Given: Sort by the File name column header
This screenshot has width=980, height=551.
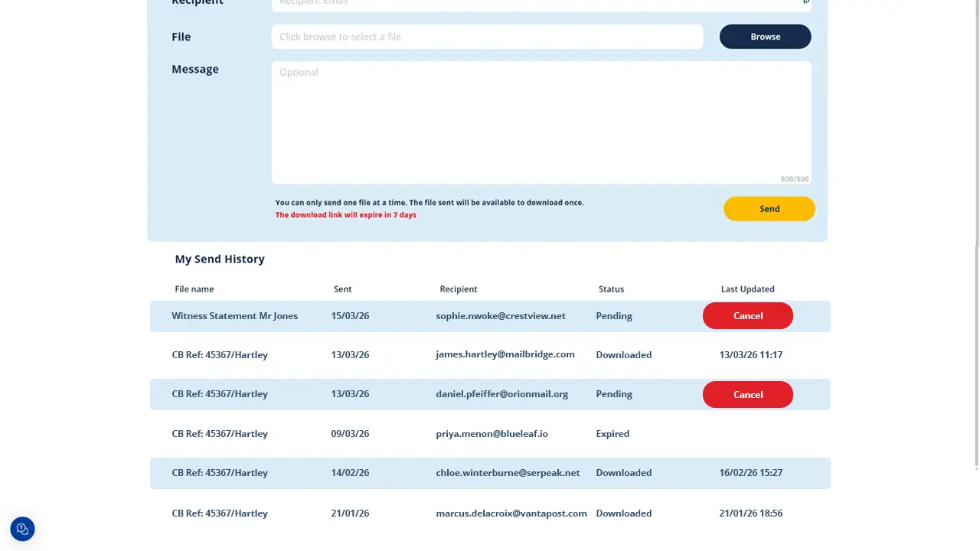Looking at the screenshot, I should click(x=194, y=289).
